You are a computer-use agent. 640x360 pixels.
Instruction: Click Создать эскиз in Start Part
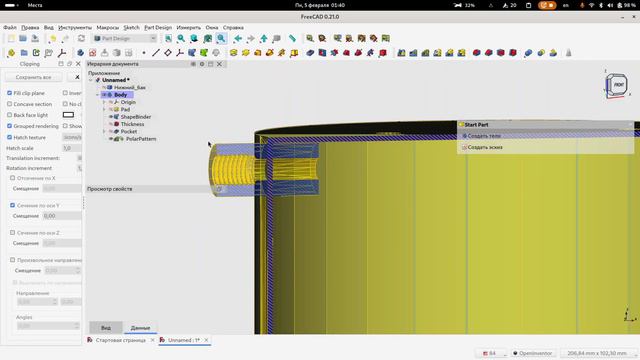(484, 147)
